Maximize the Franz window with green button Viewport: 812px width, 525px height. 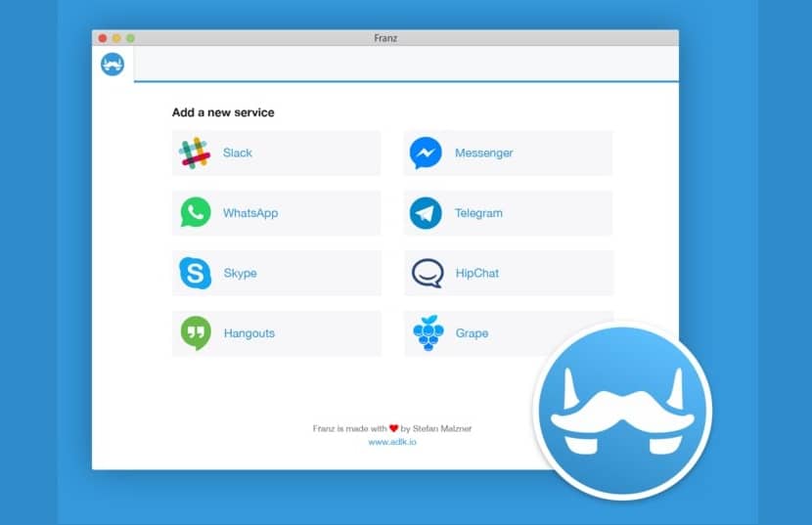pyautogui.click(x=130, y=38)
